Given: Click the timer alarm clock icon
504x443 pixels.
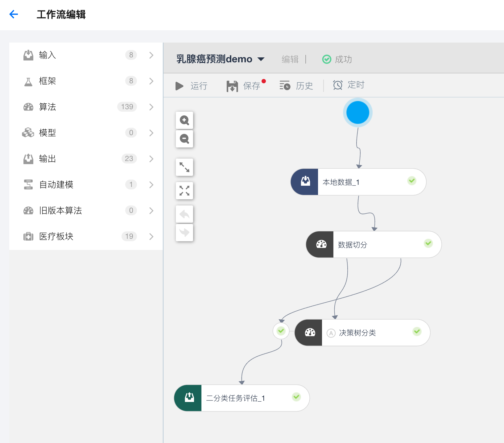Looking at the screenshot, I should pos(338,85).
